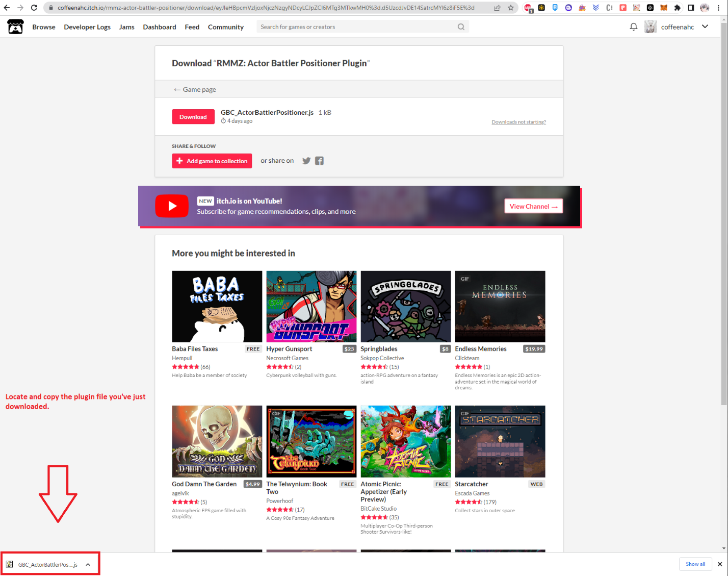The image size is (728, 576).
Task: Toggle the browser side panel icon
Action: pyautogui.click(x=691, y=8)
